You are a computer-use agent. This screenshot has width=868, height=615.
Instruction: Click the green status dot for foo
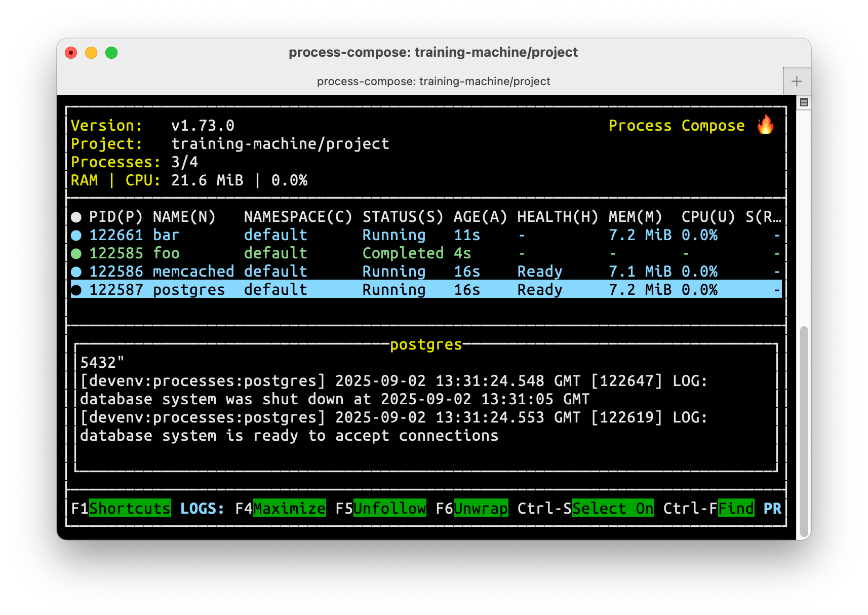click(x=76, y=253)
